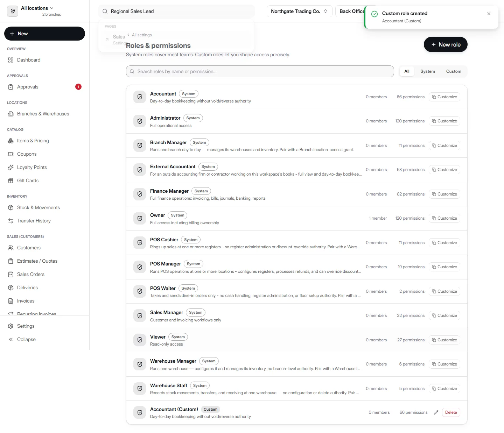Click the Customers people icon
504x433 pixels.
coord(11,248)
